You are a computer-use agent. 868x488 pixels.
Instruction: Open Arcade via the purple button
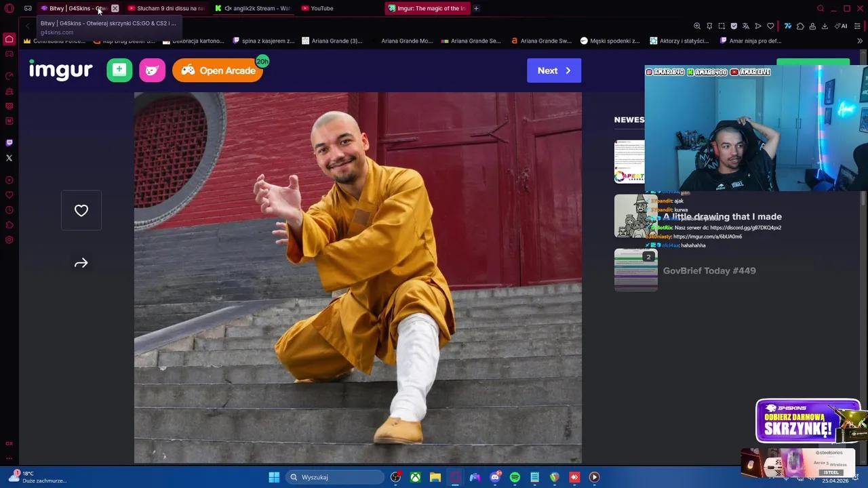pyautogui.click(x=217, y=70)
